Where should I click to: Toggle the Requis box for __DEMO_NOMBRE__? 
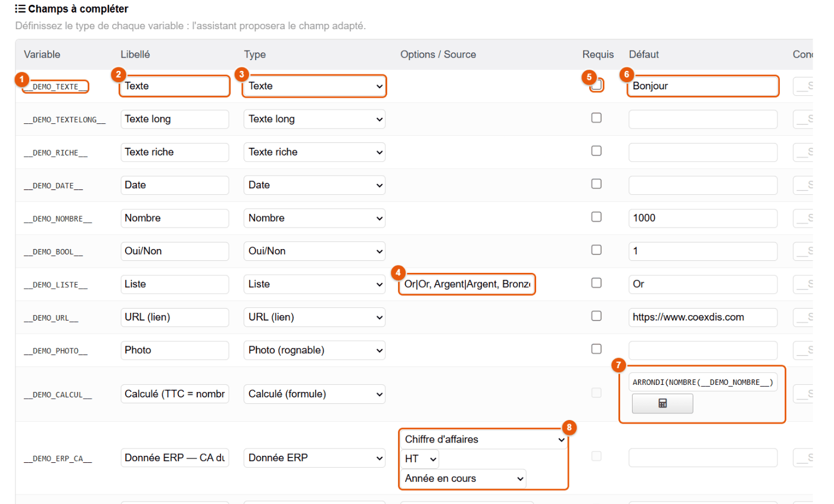596,217
